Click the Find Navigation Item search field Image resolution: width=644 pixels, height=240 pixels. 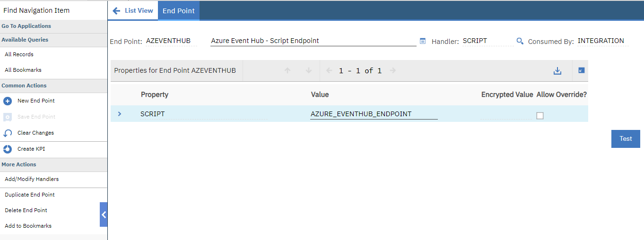[53, 10]
